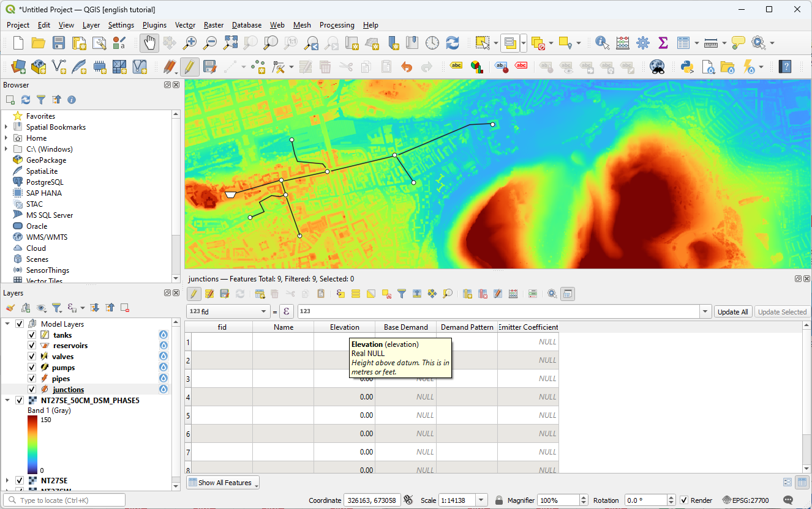
Task: Click the Save Project floppy disk icon
Action: point(58,43)
